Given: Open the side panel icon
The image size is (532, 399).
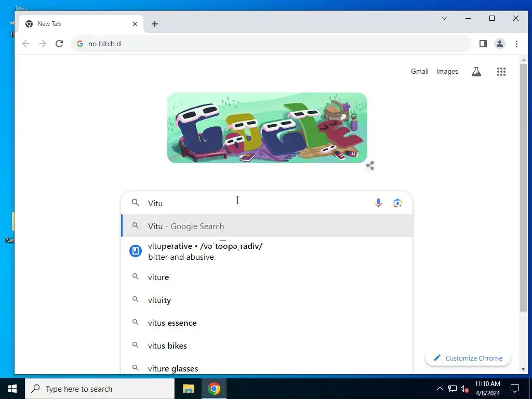Looking at the screenshot, I should (x=483, y=44).
